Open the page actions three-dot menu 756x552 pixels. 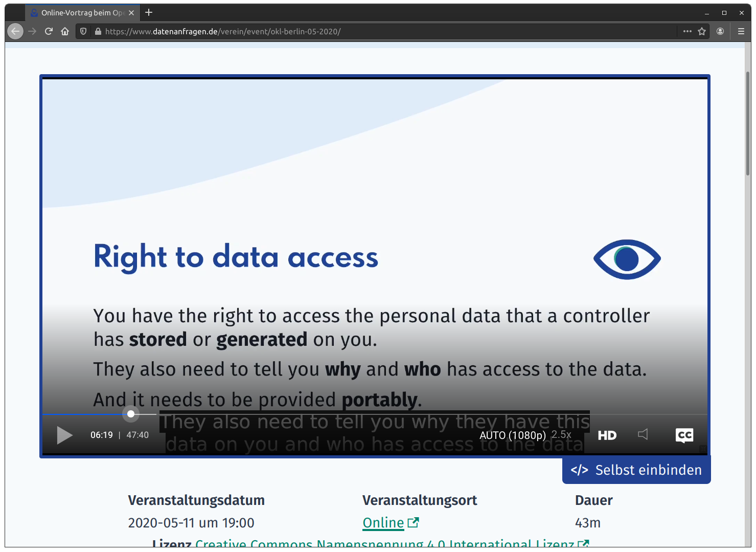(688, 31)
